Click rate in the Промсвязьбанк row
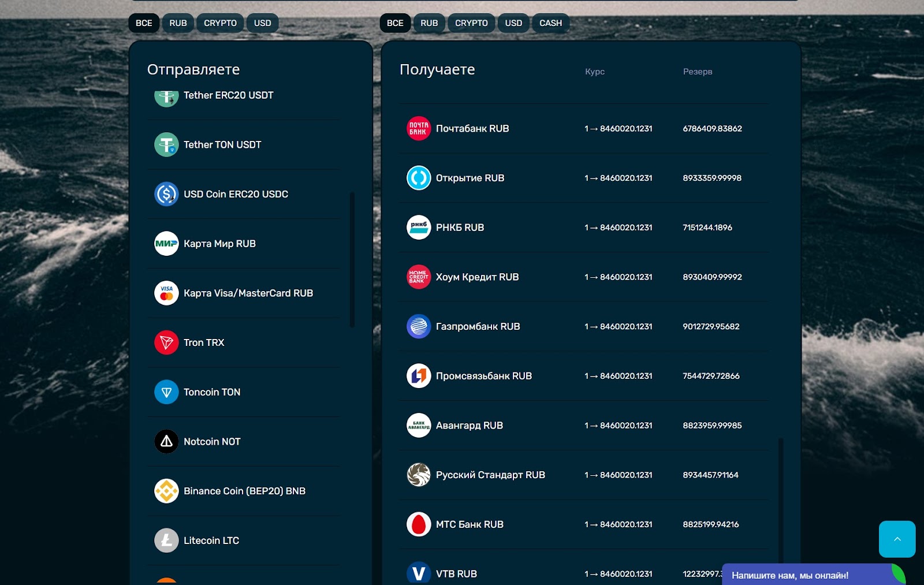This screenshot has width=924, height=585. (619, 376)
